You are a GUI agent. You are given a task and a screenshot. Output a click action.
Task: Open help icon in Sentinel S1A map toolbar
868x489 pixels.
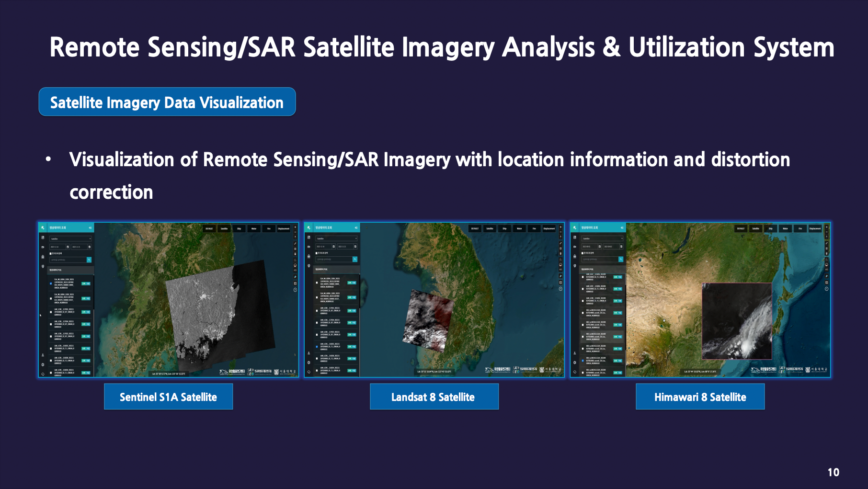[295, 290]
